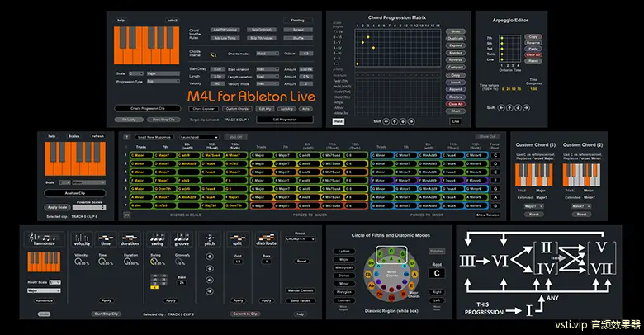Screen dimensions: 644x335
Task: Shift Arpeggio Editor pattern down
Action: 518,107
